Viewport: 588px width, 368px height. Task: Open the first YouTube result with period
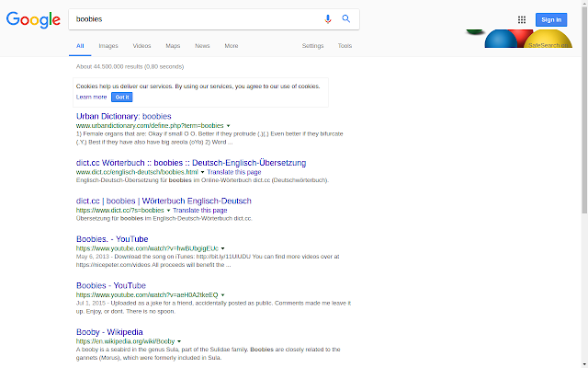click(x=112, y=239)
